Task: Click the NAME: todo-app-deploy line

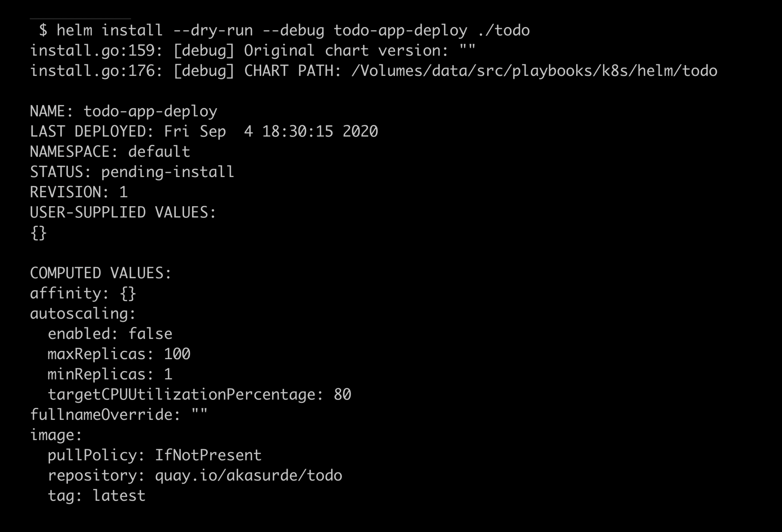Action: pyautogui.click(x=123, y=111)
